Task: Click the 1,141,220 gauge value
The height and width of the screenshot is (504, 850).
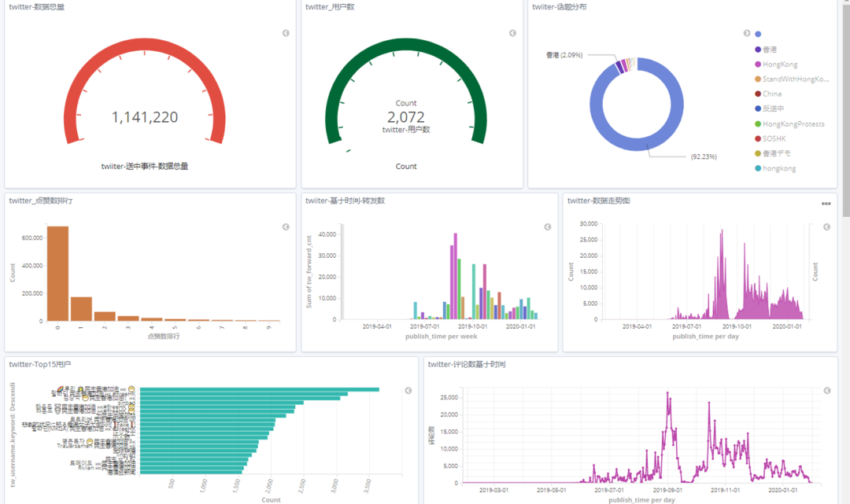Action: (145, 117)
